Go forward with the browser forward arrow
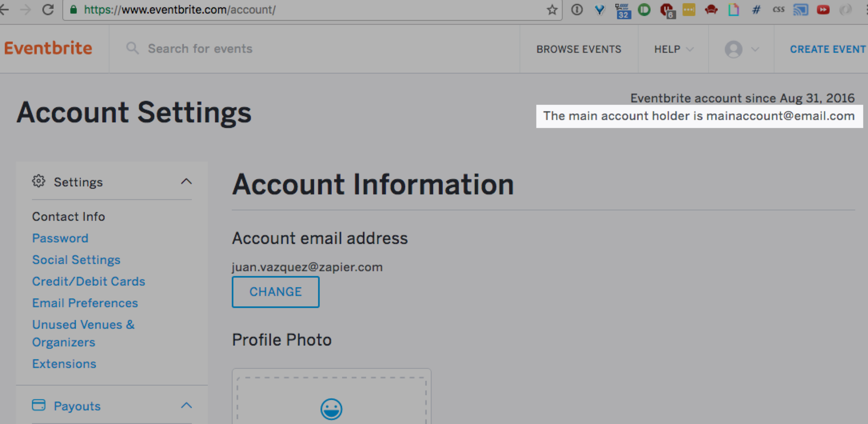 pos(26,10)
